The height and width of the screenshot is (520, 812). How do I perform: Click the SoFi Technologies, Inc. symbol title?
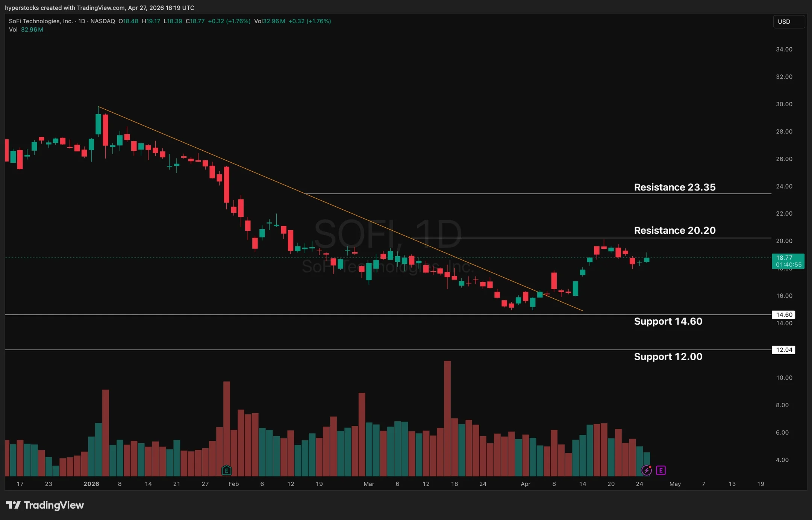pos(41,21)
